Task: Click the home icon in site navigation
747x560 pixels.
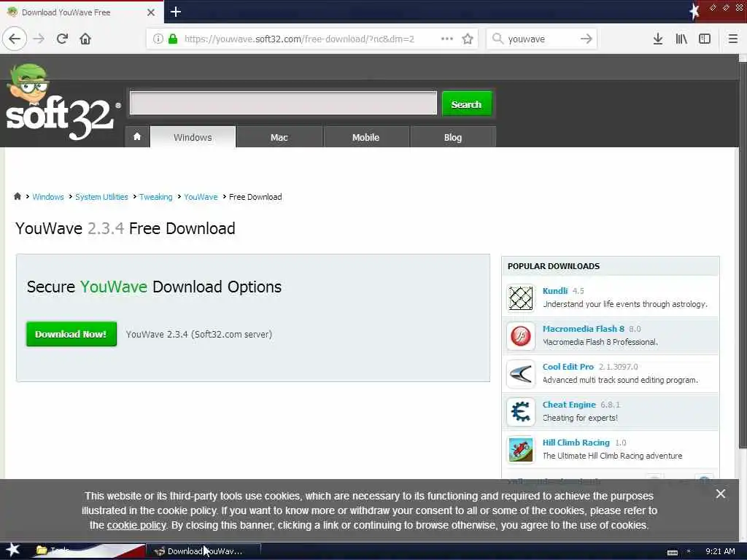Action: point(137,136)
